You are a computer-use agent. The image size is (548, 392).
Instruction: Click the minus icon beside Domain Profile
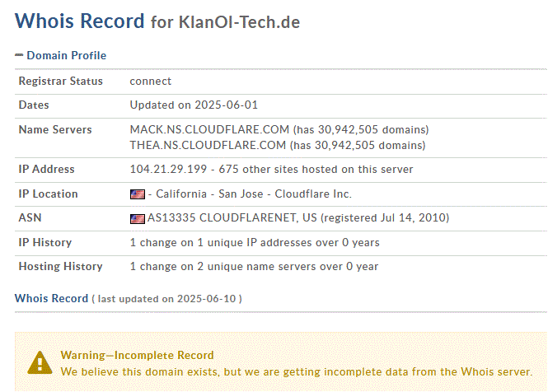[x=19, y=55]
